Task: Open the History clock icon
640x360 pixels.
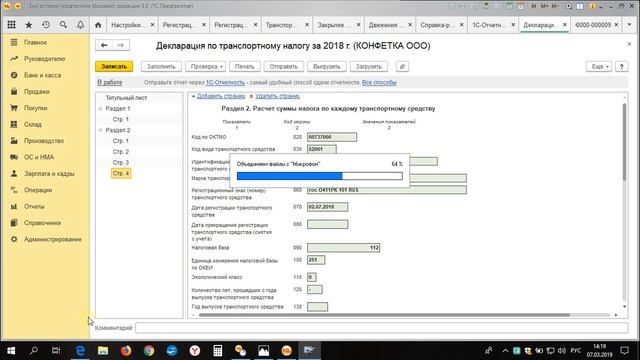Action: (x=46, y=25)
